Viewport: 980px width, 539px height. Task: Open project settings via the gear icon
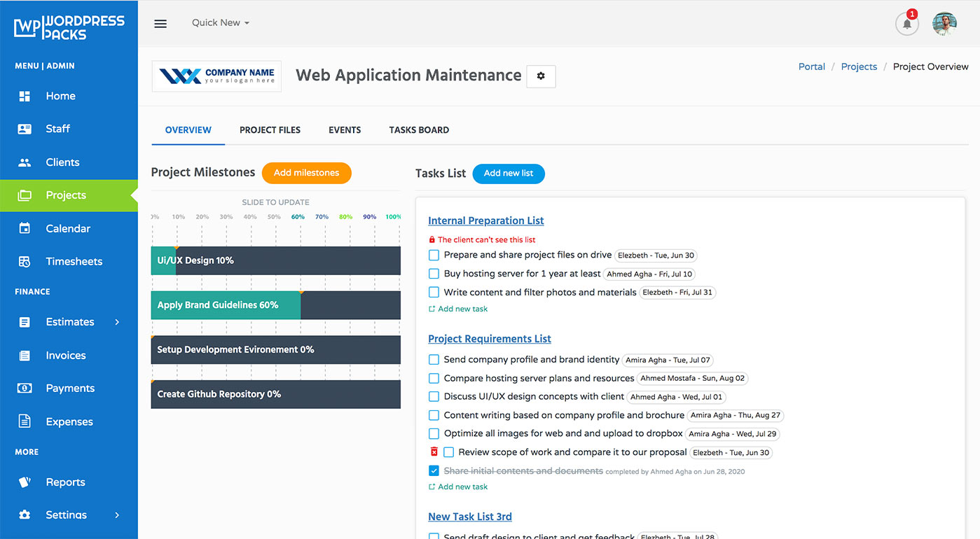coord(540,76)
